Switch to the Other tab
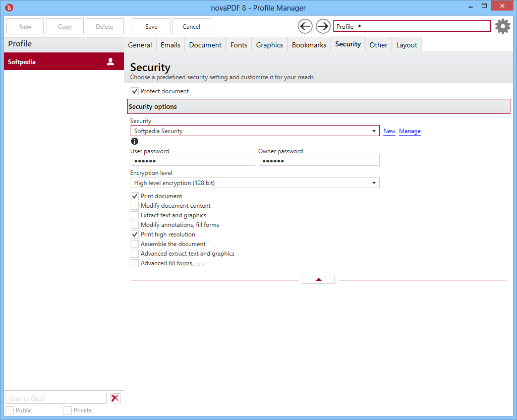Viewport: 517px width, 420px height. pos(378,45)
